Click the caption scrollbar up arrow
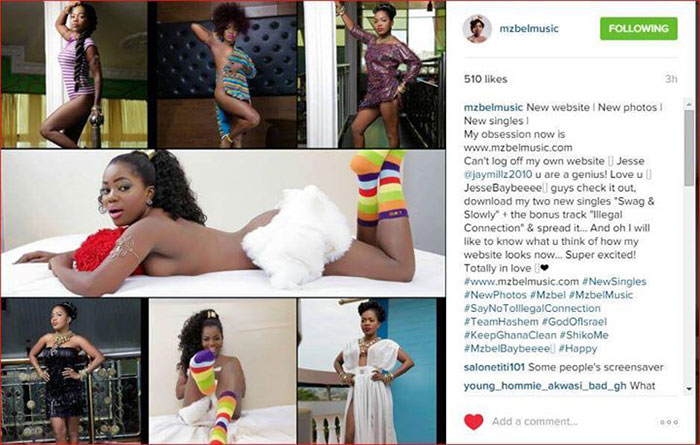The height and width of the screenshot is (445, 700). (689, 104)
